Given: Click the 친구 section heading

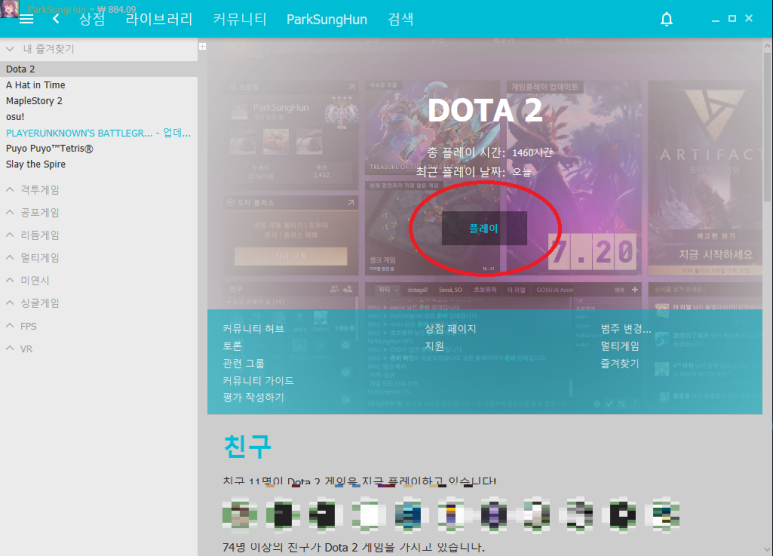Looking at the screenshot, I should point(247,446).
